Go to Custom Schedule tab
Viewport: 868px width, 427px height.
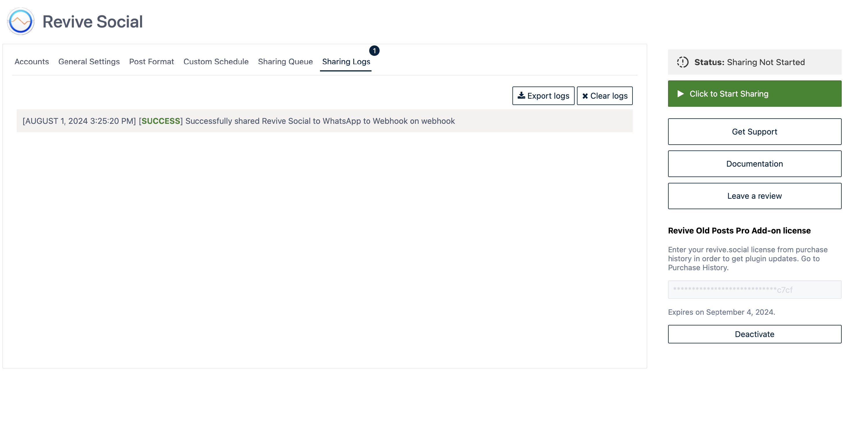pyautogui.click(x=216, y=62)
